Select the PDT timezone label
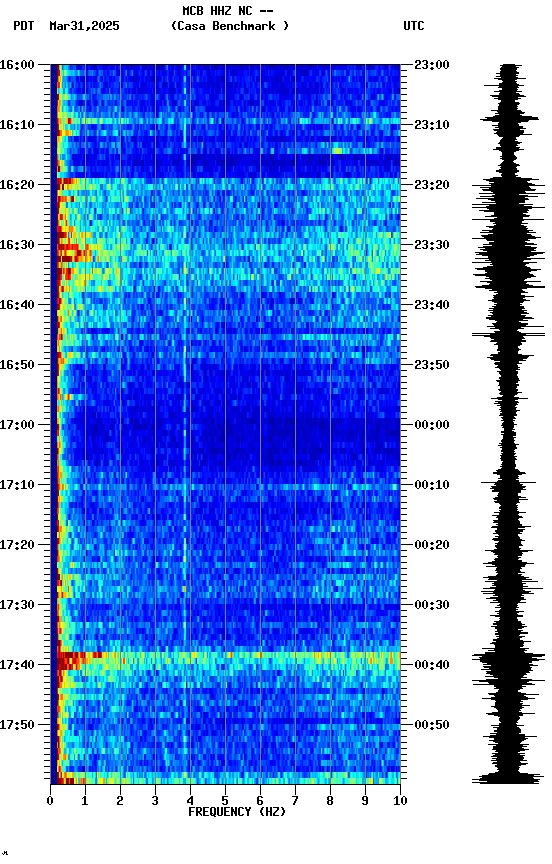Screen dimensions: 552x864 [24, 26]
